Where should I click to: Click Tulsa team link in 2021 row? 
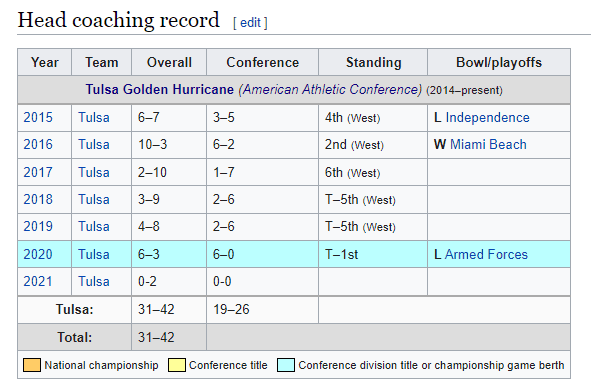[x=94, y=281]
